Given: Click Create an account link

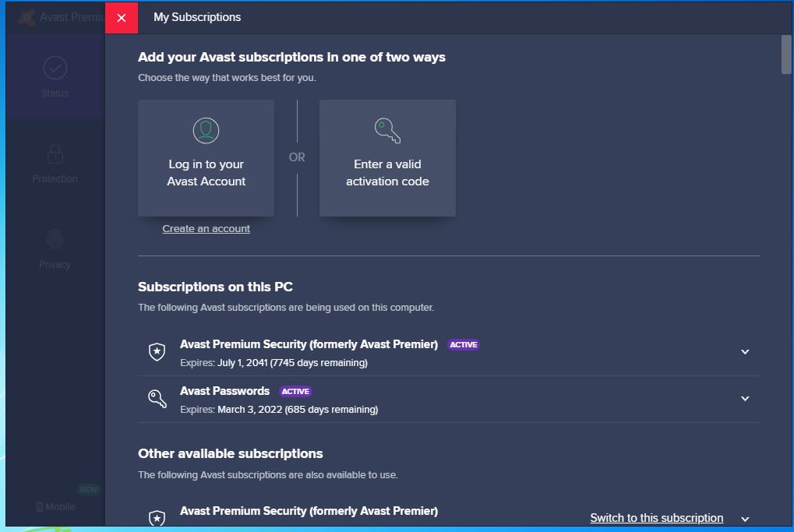Looking at the screenshot, I should click(x=206, y=229).
